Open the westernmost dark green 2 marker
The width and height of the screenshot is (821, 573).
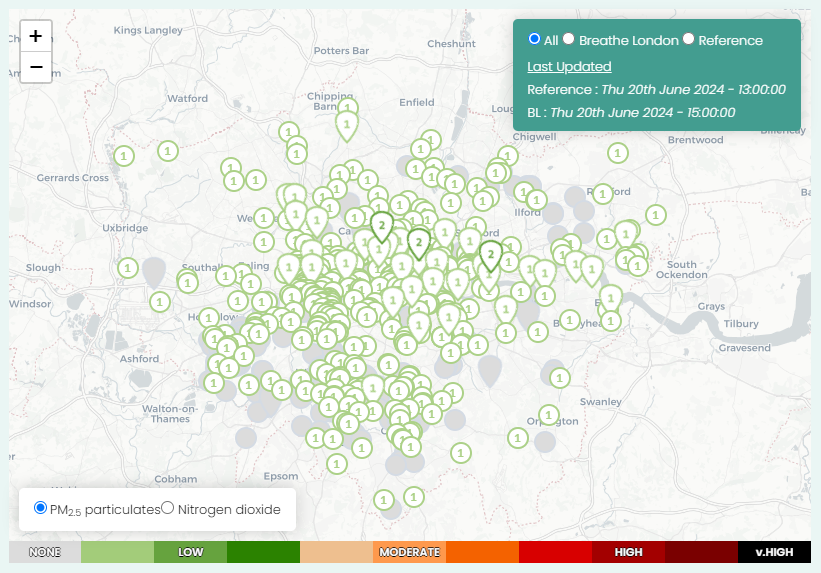coord(381,226)
